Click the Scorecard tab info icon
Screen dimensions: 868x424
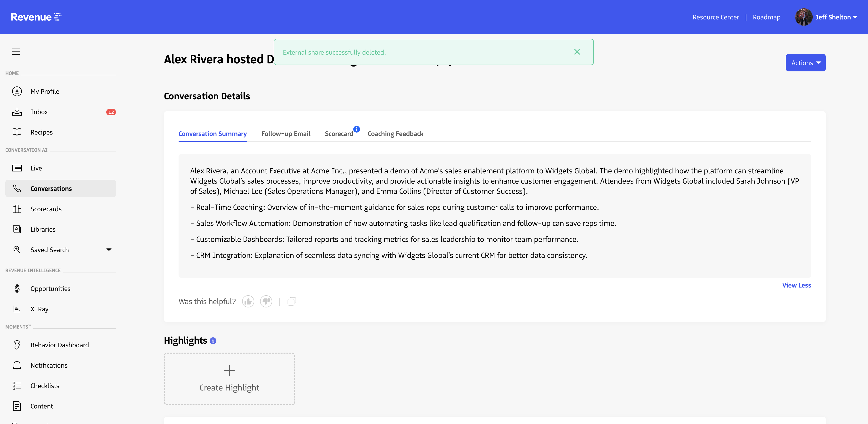pos(357,129)
